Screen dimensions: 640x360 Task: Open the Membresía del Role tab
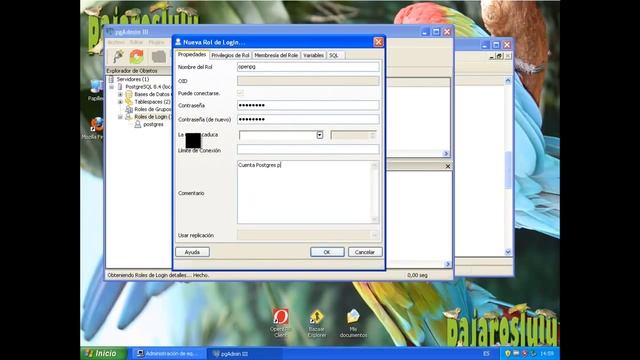[x=276, y=55]
